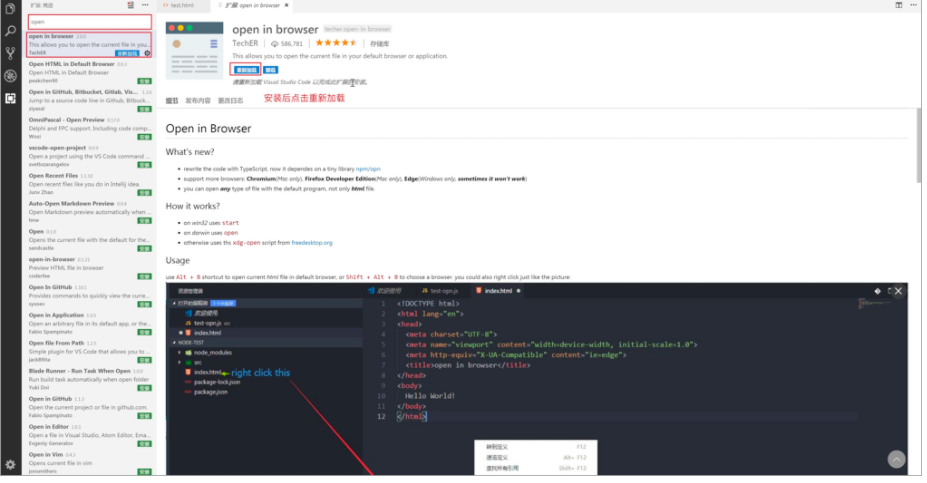Click the 重新加载 reload button on the extension page
Image resolution: width=927 pixels, height=483 pixels.
pyautogui.click(x=245, y=70)
